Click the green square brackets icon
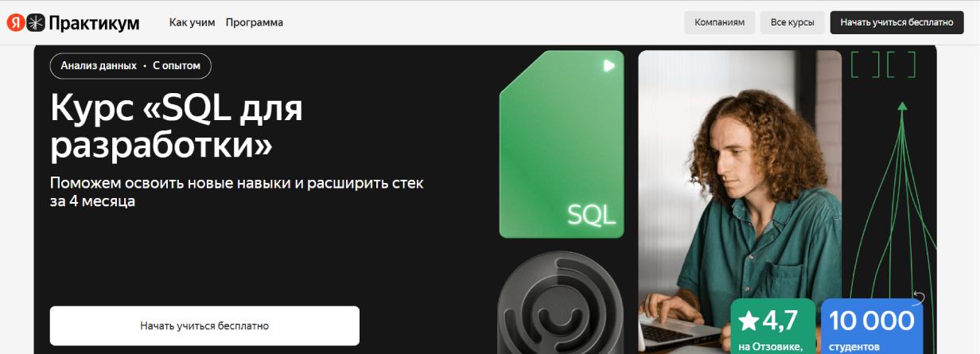 (x=883, y=64)
